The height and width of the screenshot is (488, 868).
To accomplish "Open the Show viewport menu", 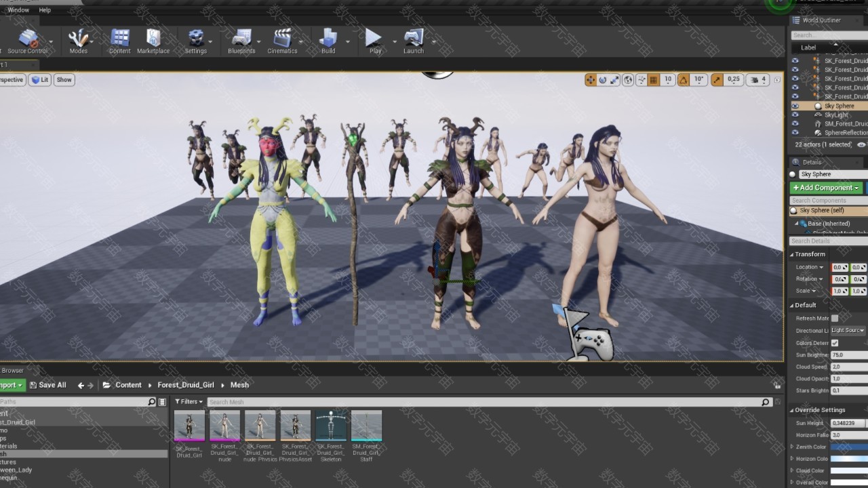I will tap(64, 80).
